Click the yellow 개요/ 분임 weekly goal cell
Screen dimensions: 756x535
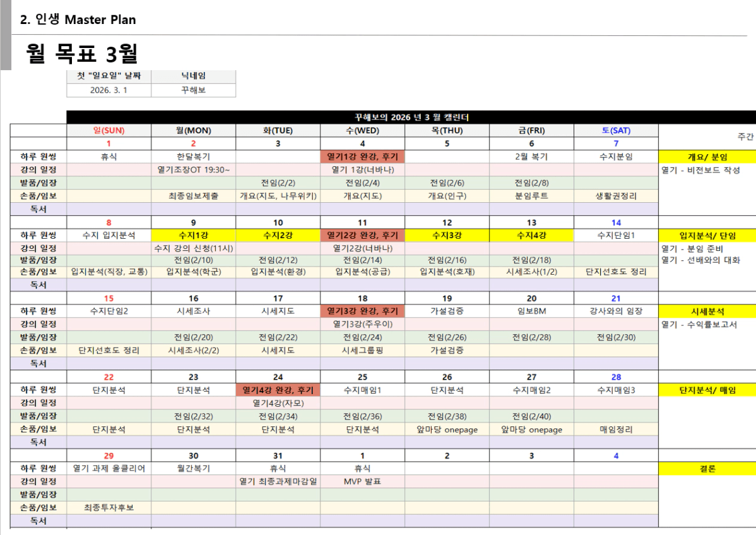(x=707, y=157)
